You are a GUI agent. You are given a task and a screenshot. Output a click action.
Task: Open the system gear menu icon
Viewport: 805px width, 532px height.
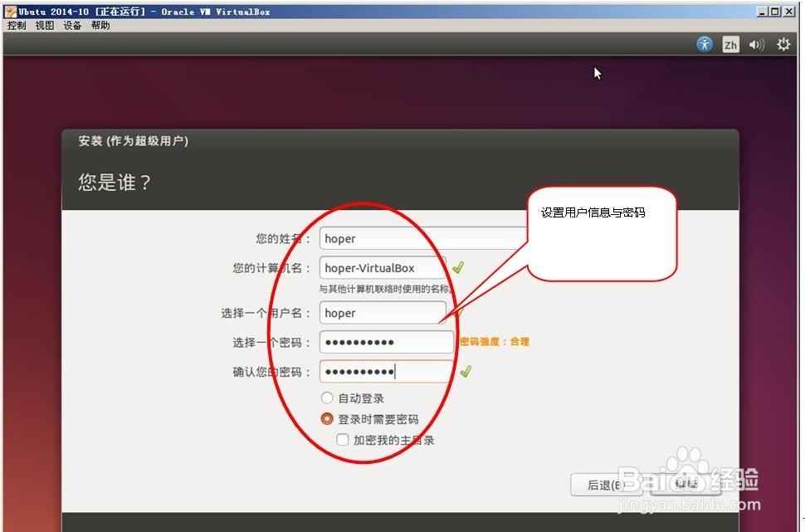coord(783,44)
